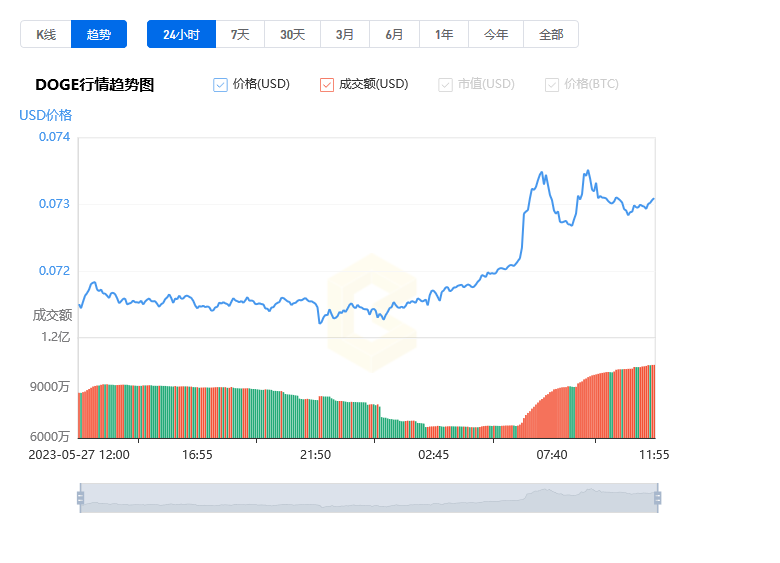
Task: Switch to the K线 chart tab
Action: (45, 34)
